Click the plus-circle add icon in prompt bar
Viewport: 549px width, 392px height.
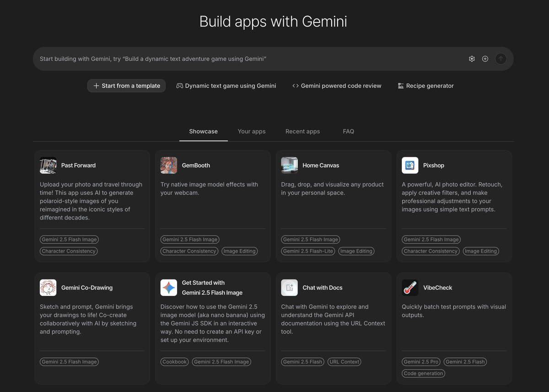click(485, 59)
